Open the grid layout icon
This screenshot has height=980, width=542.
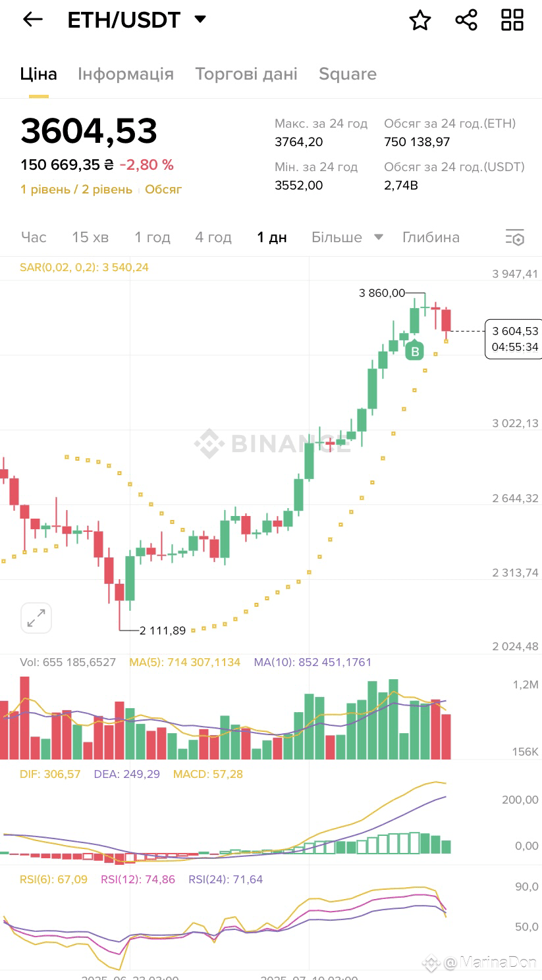click(x=512, y=20)
